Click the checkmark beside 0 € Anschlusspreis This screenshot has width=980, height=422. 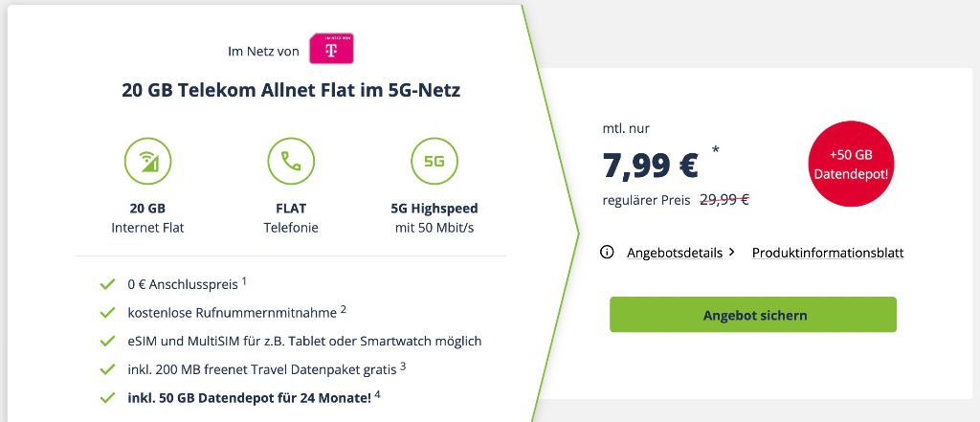107,284
